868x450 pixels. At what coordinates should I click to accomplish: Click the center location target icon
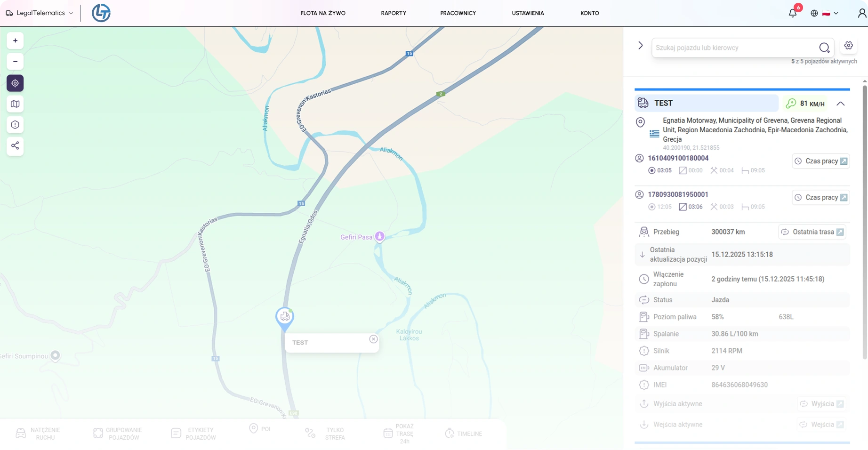click(x=15, y=83)
